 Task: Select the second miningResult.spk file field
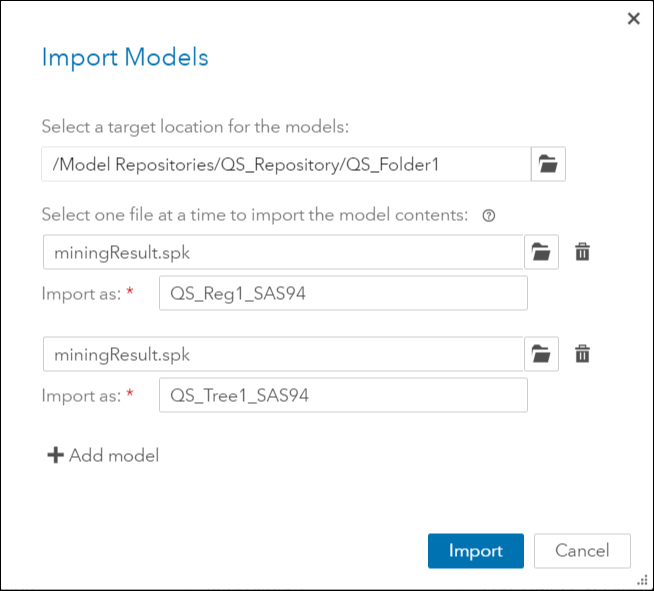[283, 353]
